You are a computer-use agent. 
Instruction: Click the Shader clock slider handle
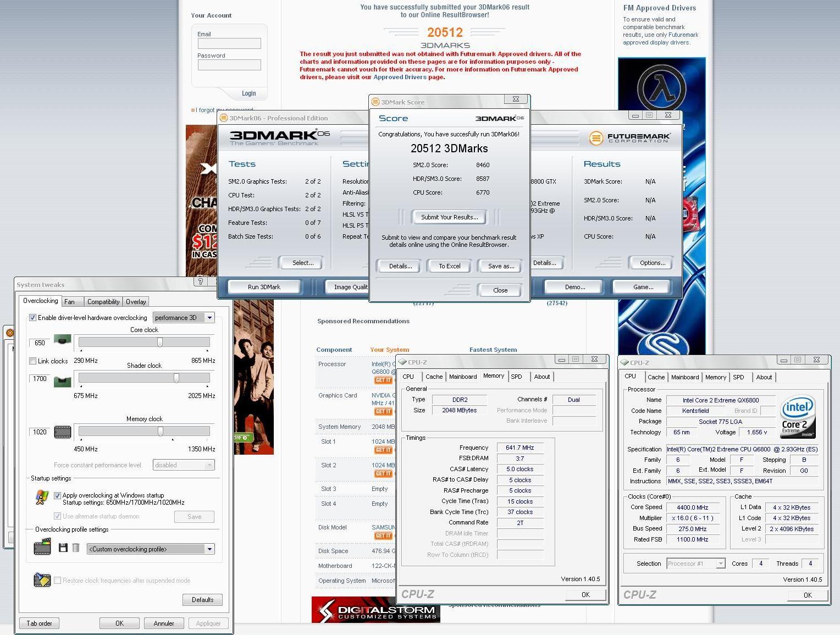coord(176,378)
